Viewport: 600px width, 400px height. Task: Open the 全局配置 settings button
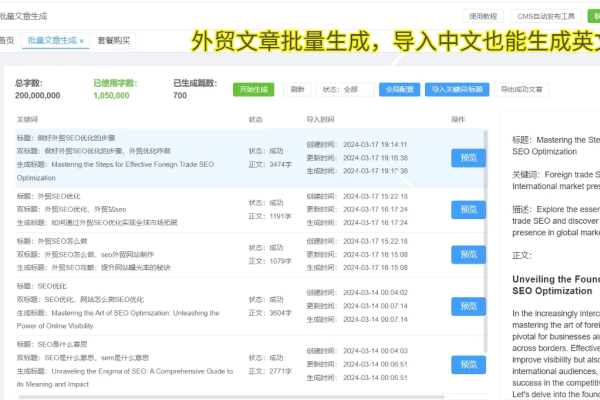(x=399, y=90)
